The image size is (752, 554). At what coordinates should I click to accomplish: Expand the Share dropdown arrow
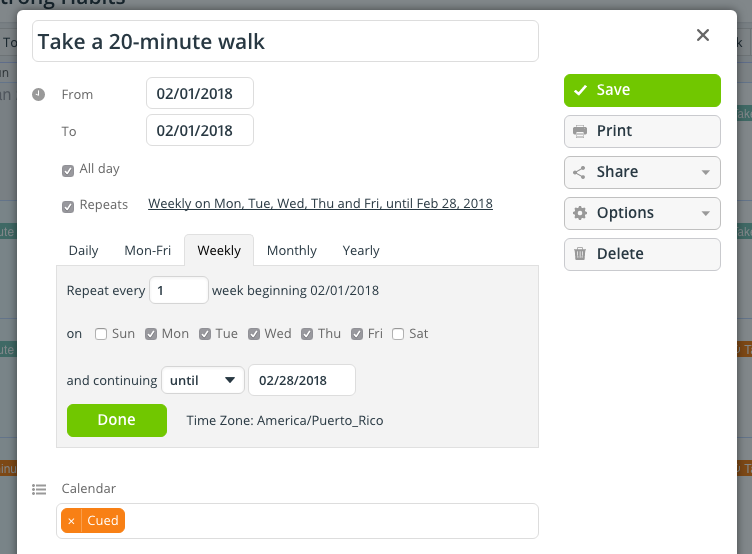pos(705,172)
